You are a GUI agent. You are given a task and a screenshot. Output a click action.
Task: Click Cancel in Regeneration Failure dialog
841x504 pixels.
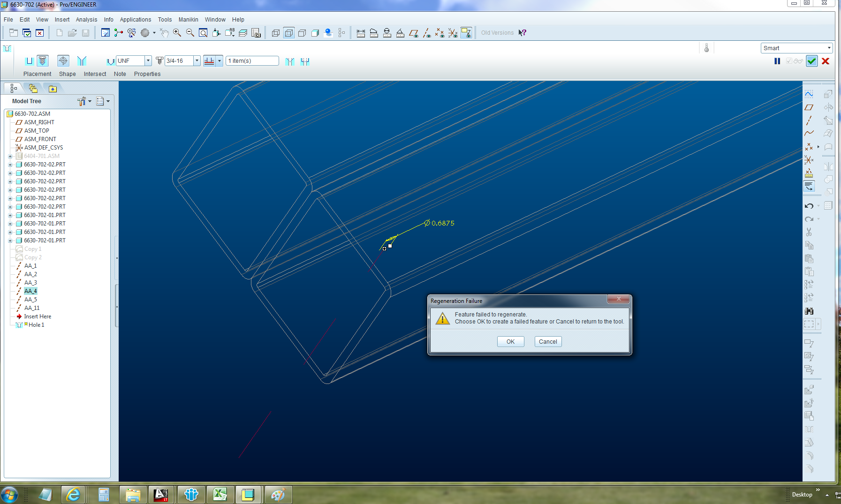[548, 342]
